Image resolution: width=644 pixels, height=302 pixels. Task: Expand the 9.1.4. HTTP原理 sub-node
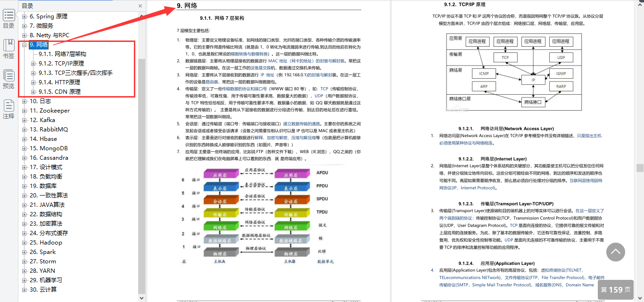click(33, 82)
